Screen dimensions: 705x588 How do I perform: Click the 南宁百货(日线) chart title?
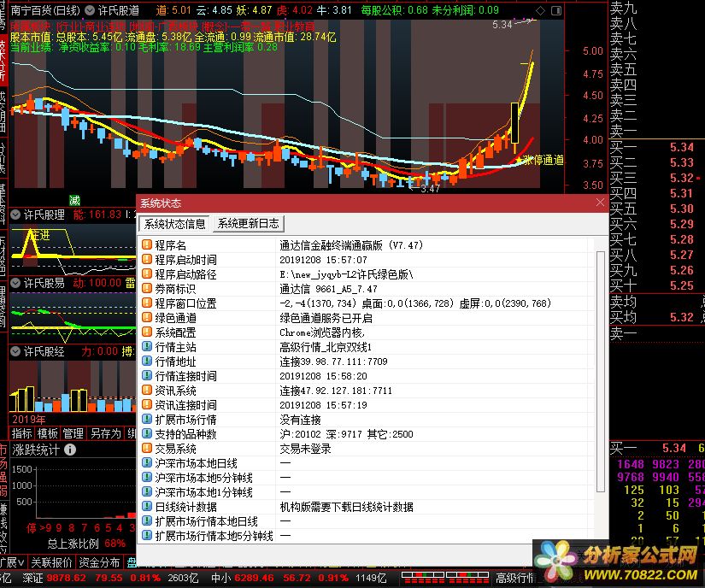45,10
